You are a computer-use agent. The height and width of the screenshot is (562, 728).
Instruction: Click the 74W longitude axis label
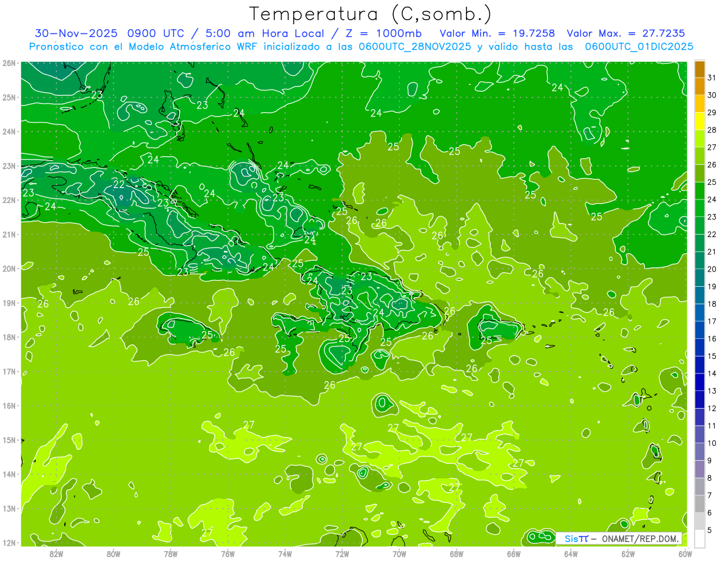285,554
